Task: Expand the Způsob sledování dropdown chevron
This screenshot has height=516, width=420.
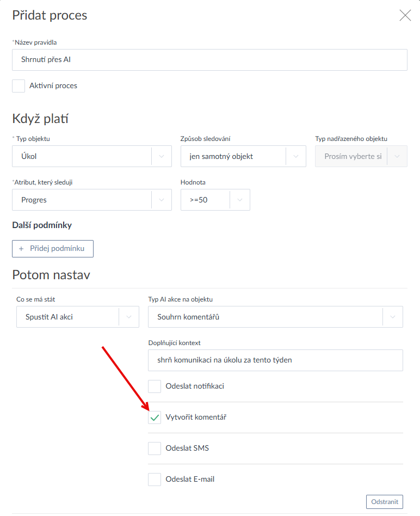Action: point(296,156)
